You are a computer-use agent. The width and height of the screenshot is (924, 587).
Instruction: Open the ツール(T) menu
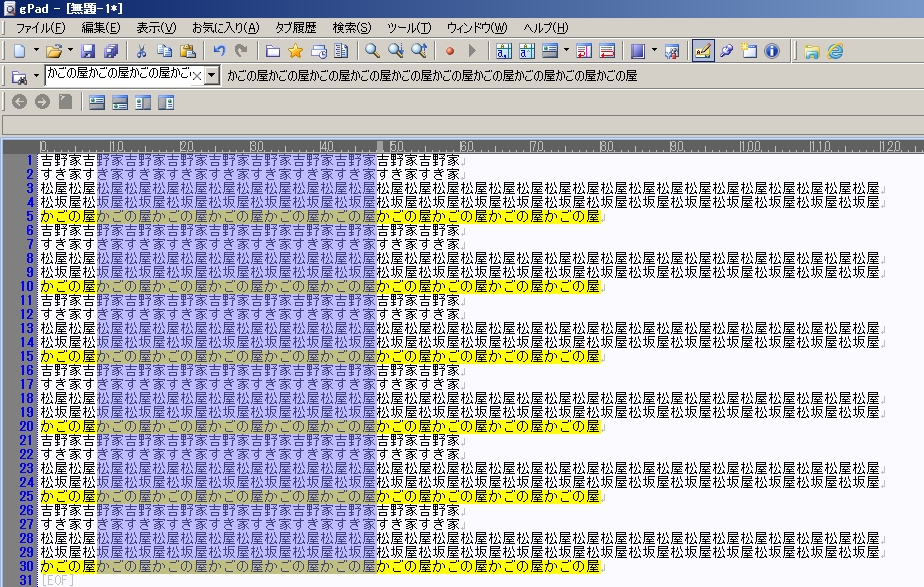pyautogui.click(x=408, y=28)
